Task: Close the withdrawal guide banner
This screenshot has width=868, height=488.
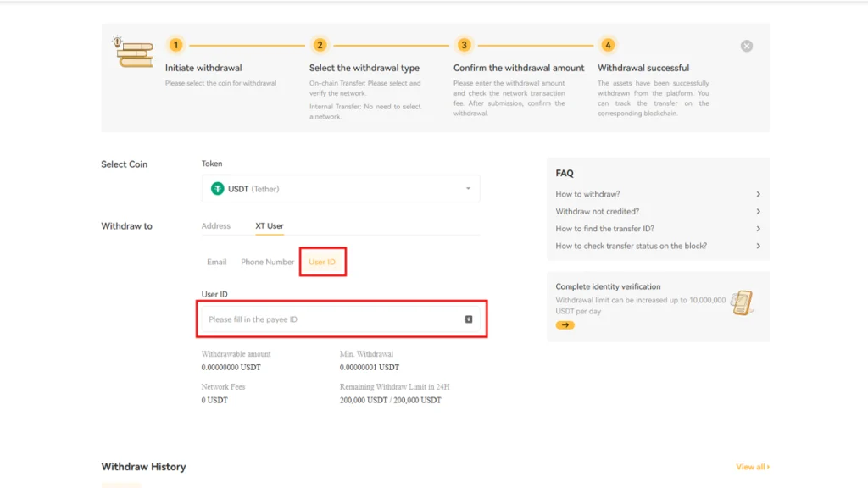Action: point(746,46)
